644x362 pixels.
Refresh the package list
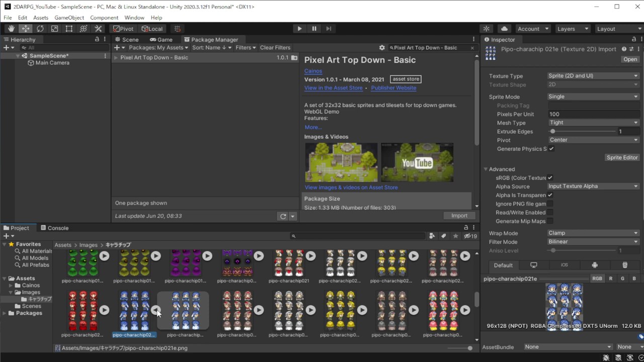[x=283, y=216]
